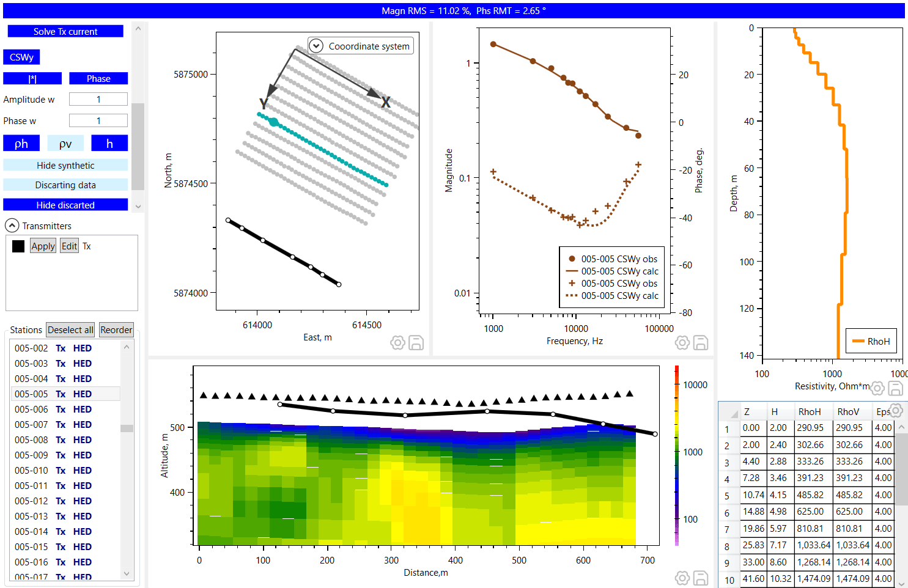Toggle the Phase display button

pyautogui.click(x=98, y=78)
